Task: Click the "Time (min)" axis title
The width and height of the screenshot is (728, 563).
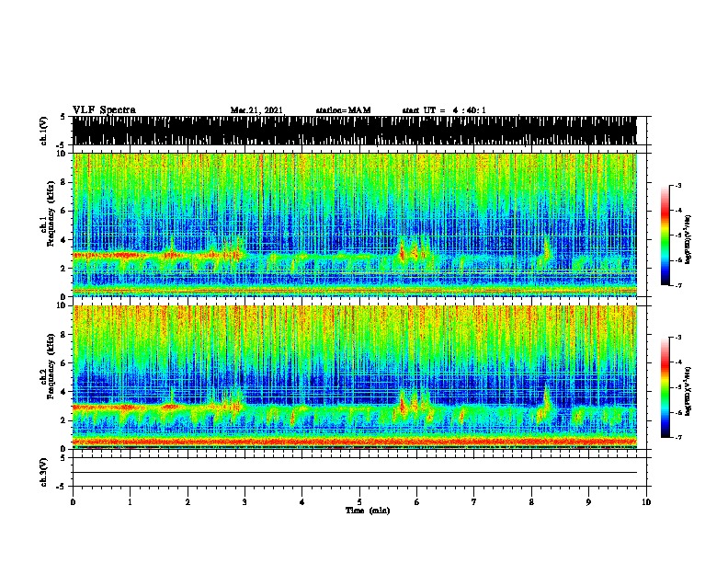Action: click(x=368, y=511)
